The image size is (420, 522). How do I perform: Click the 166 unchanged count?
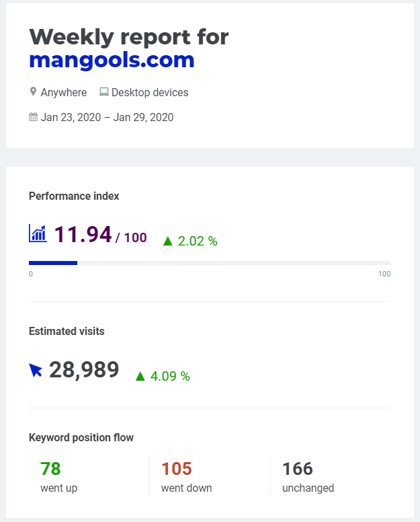(x=298, y=469)
